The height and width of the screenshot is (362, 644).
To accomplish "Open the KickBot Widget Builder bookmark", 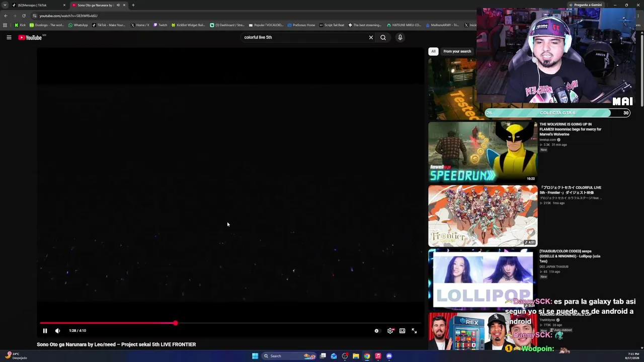I will [189, 25].
